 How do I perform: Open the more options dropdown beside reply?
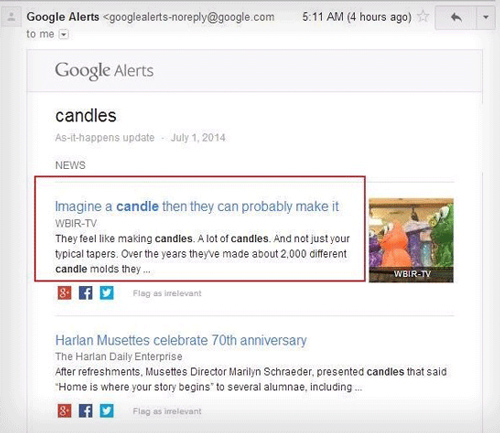coord(486,17)
